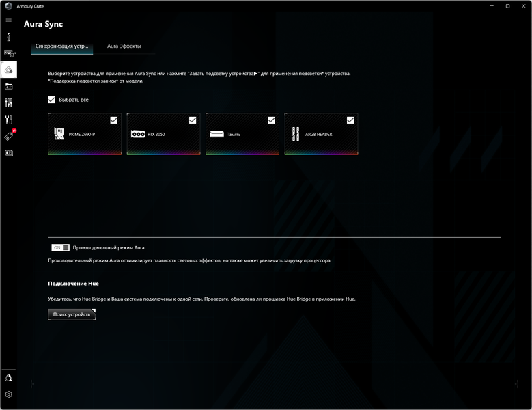Open the Settings gear icon
The width and height of the screenshot is (532, 410).
pos(8,394)
